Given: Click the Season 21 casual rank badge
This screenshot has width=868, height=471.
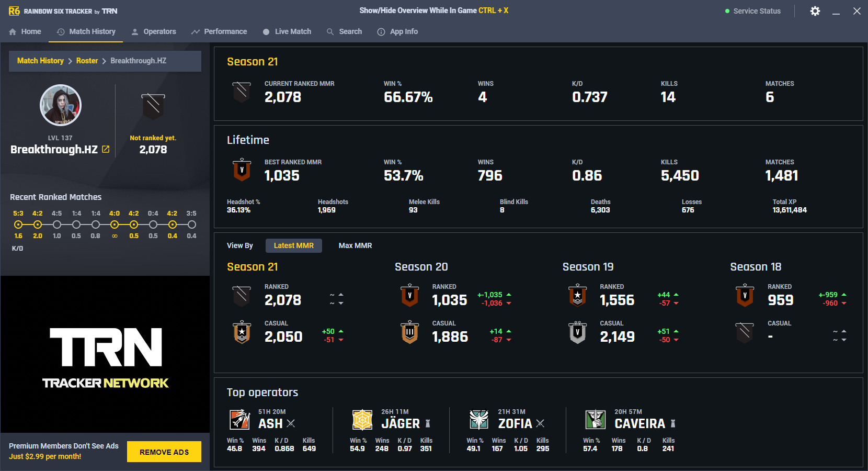Looking at the screenshot, I should (242, 332).
